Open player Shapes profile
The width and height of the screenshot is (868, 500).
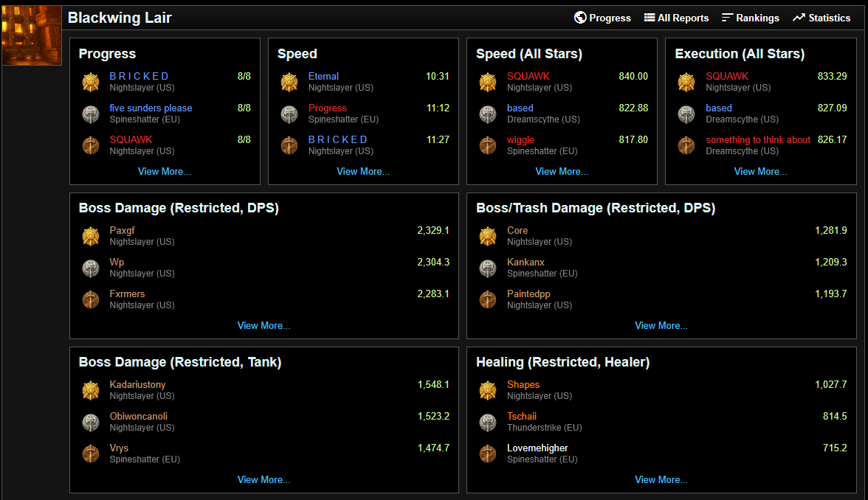pos(523,384)
